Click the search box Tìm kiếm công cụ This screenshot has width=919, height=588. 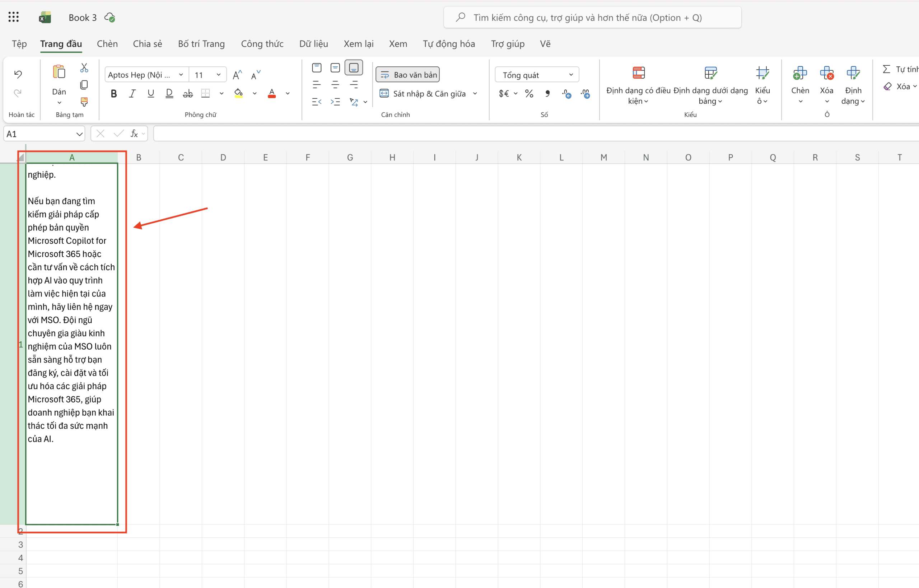tap(592, 18)
